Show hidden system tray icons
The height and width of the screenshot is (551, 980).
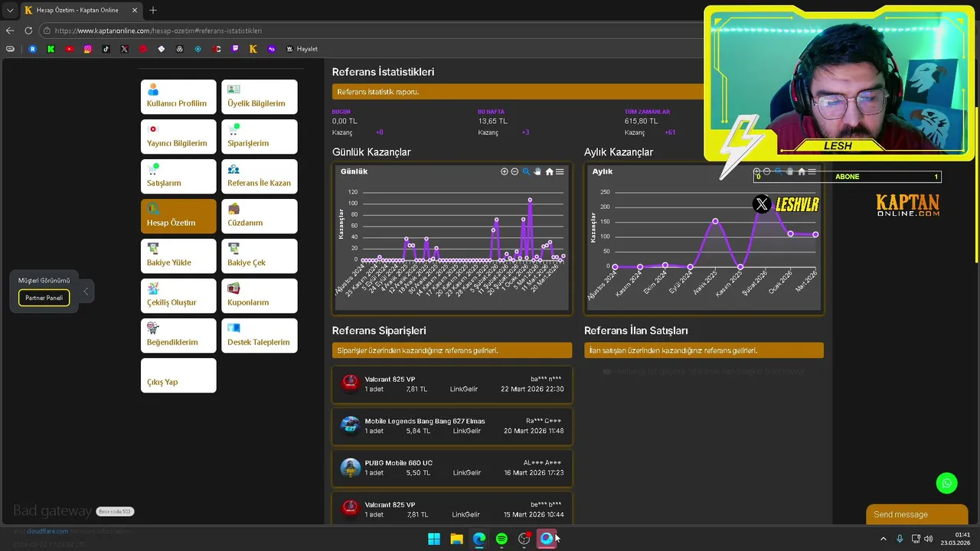click(x=883, y=539)
